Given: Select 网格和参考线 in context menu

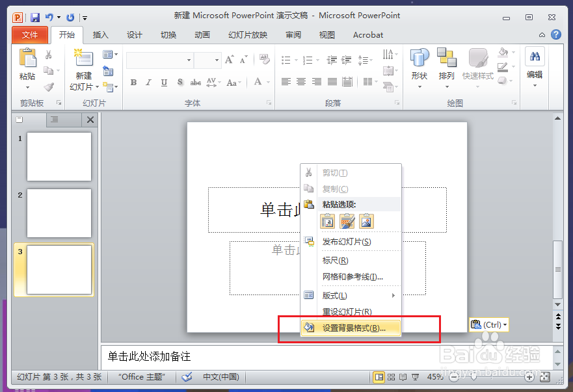Looking at the screenshot, I should coord(351,277).
